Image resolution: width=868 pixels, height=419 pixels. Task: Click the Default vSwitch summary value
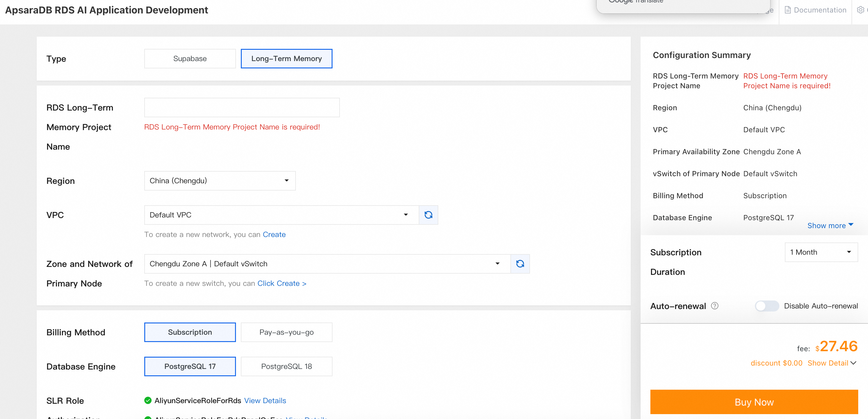pos(770,174)
